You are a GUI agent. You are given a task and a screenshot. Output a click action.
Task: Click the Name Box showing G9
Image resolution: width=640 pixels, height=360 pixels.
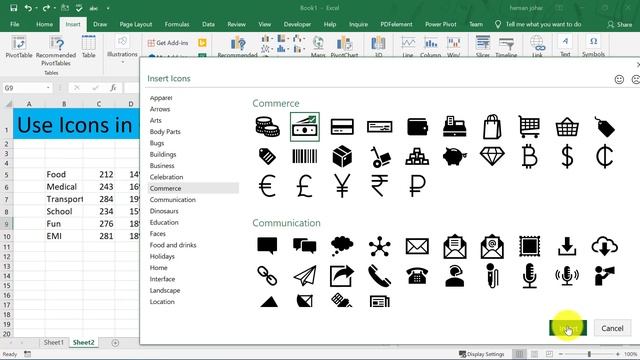[27, 88]
